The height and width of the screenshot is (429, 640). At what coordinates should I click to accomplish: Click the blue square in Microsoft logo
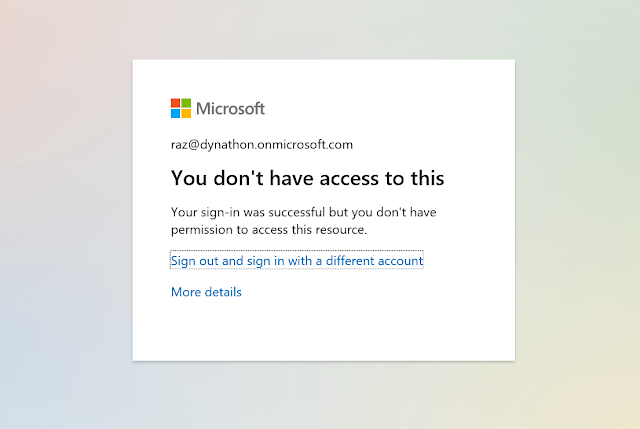[176, 113]
